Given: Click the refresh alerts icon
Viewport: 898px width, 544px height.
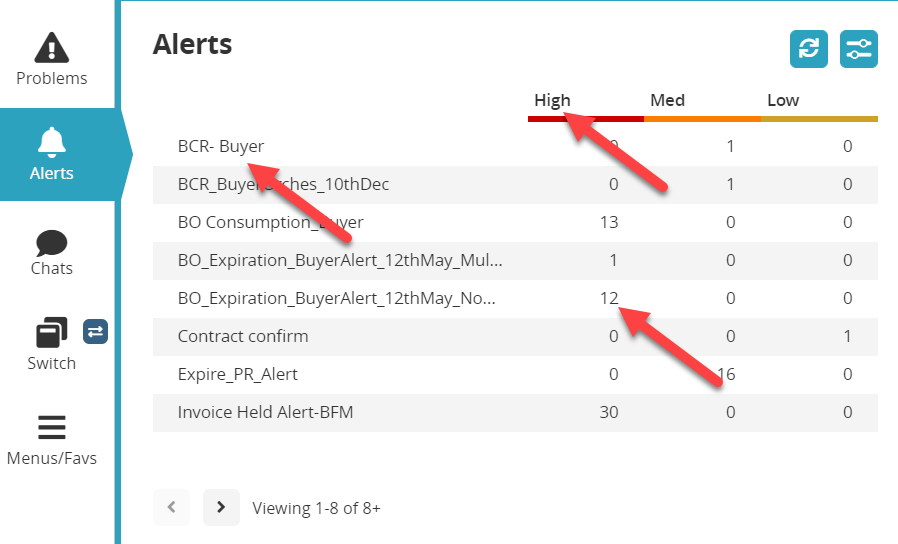Looking at the screenshot, I should pos(809,49).
